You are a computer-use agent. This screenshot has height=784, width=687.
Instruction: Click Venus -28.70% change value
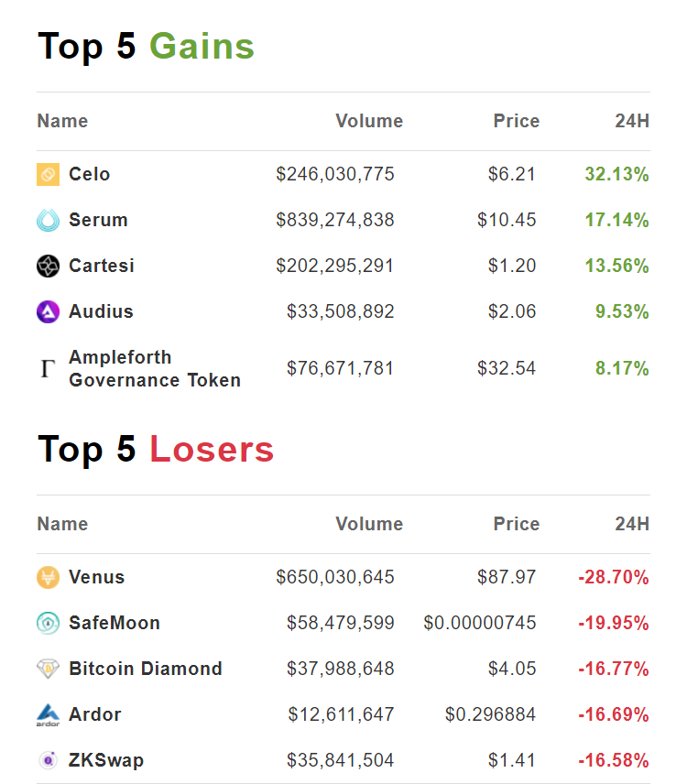click(x=614, y=578)
